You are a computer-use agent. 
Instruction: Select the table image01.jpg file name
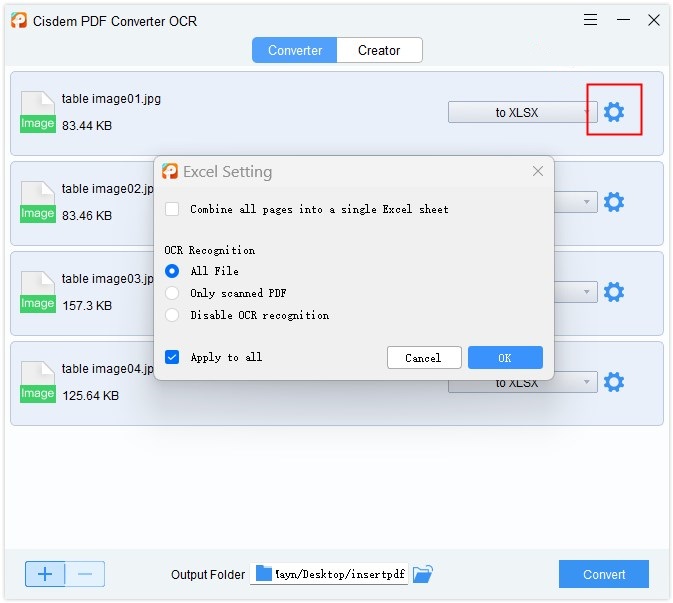[111, 99]
